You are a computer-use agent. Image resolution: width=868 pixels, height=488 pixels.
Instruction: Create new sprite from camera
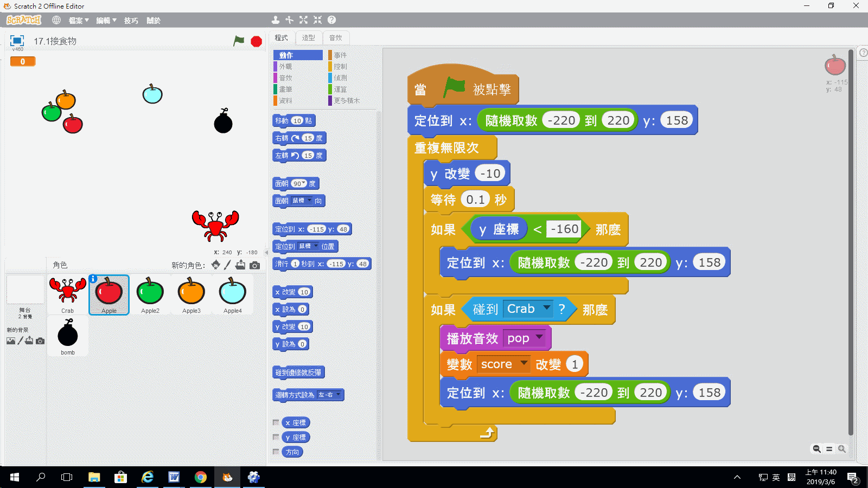pos(254,265)
